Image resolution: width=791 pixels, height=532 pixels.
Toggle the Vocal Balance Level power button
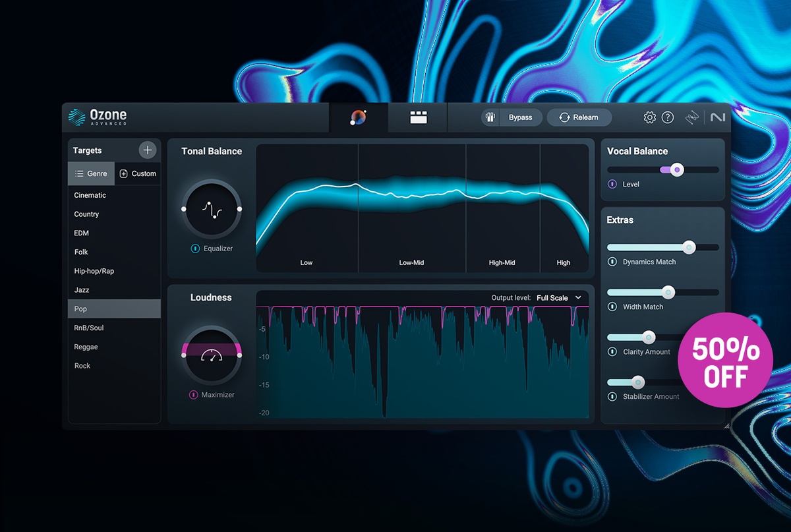point(612,184)
